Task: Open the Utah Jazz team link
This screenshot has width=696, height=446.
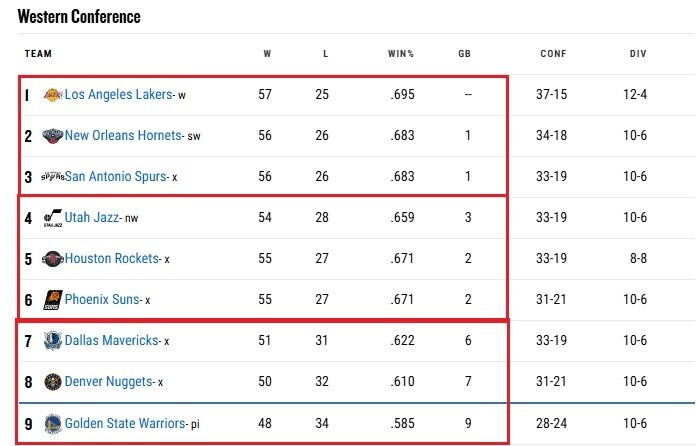Action: (x=91, y=217)
